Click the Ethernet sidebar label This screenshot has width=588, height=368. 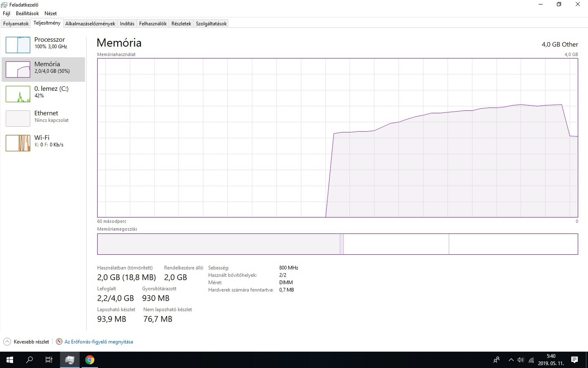(46, 113)
